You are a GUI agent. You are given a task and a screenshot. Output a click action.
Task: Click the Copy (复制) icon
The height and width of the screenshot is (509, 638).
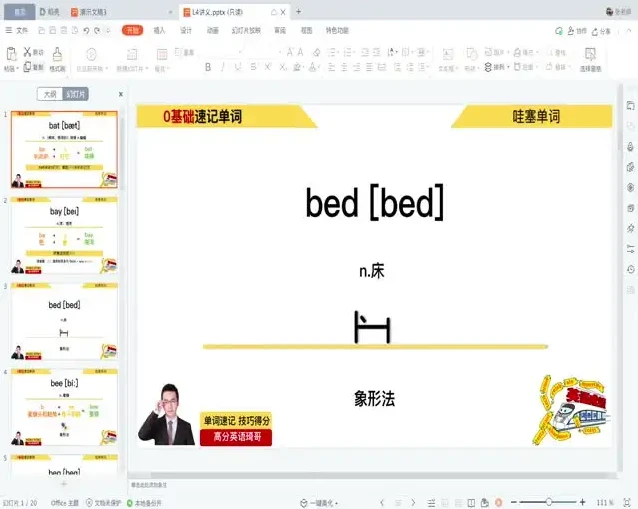[34, 67]
